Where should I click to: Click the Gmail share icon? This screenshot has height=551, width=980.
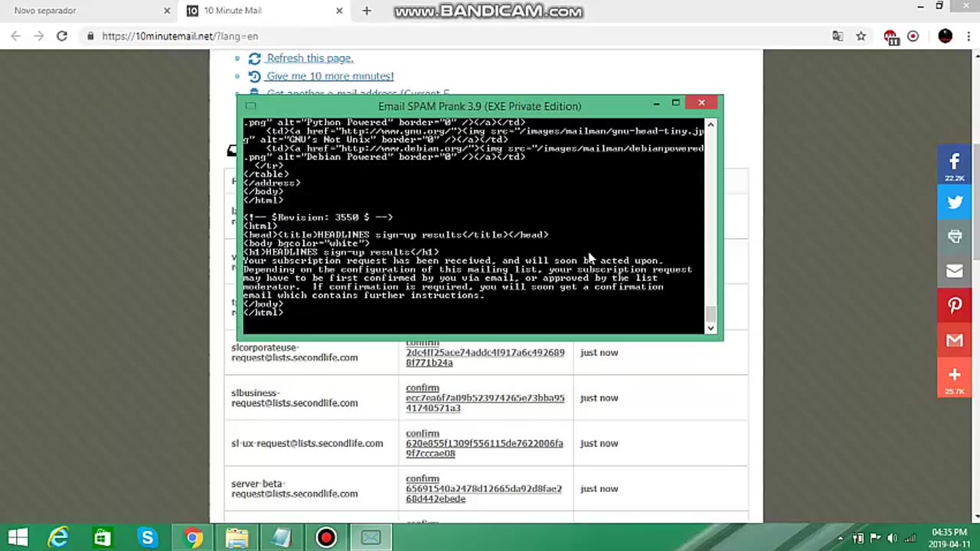[x=955, y=340]
